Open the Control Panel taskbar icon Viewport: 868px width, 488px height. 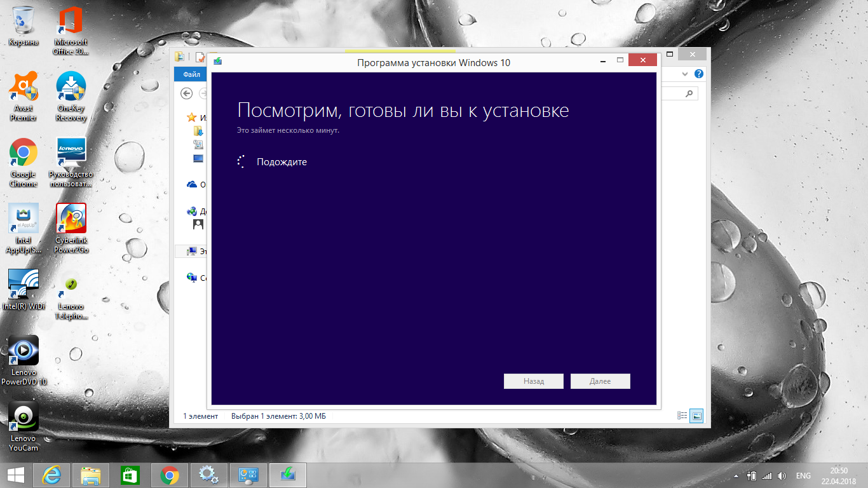point(248,475)
